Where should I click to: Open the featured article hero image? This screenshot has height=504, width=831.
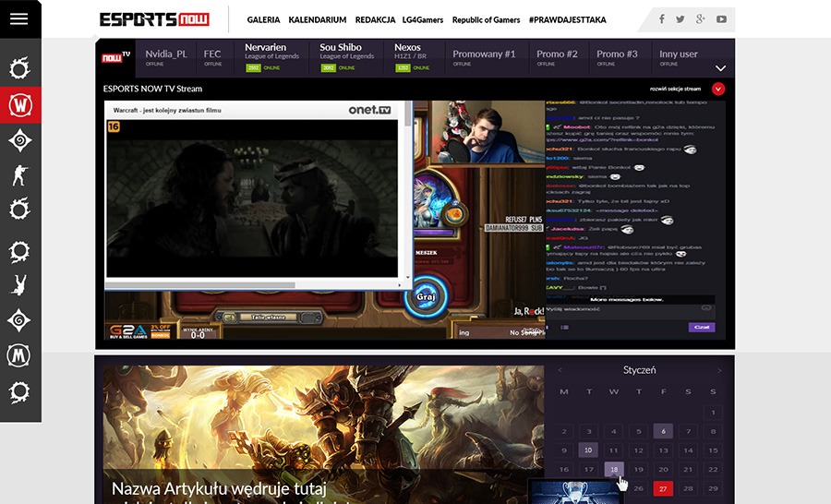(324, 435)
